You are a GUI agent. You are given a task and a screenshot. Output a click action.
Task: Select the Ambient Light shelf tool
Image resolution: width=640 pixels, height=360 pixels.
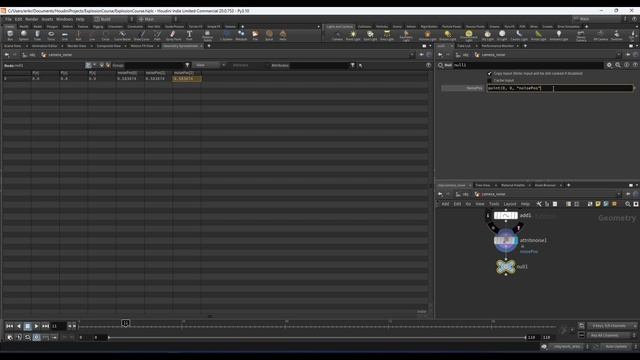tap(559, 36)
